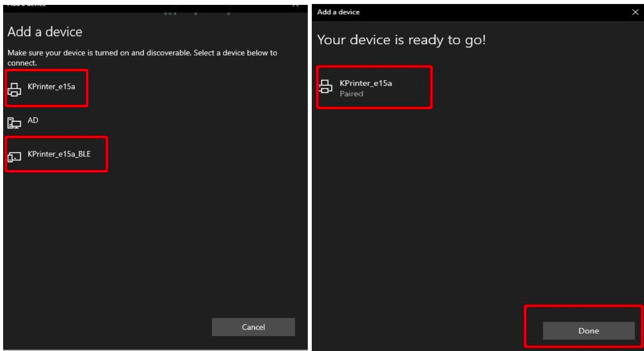Close the 'Your device is ready' dialog
This screenshot has height=351, width=644.
[635, 12]
